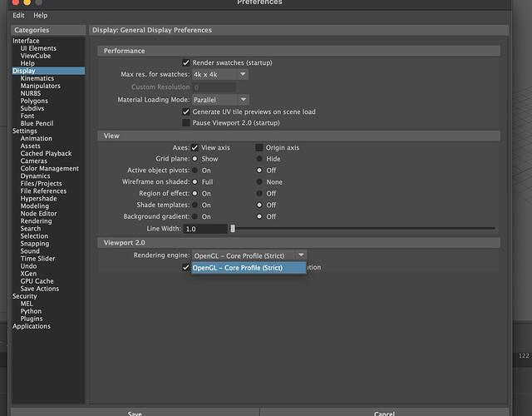The height and width of the screenshot is (416, 532).
Task: Select Manipulators category
Action: point(41,86)
